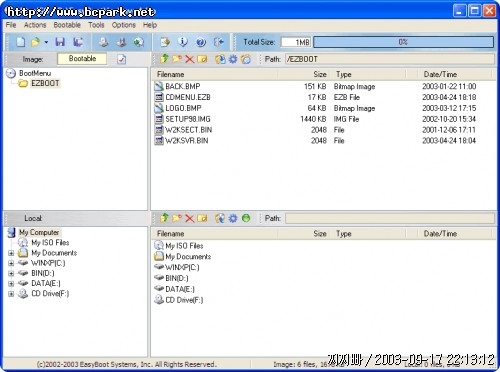Sort image files by Date/Time column

coord(455,74)
